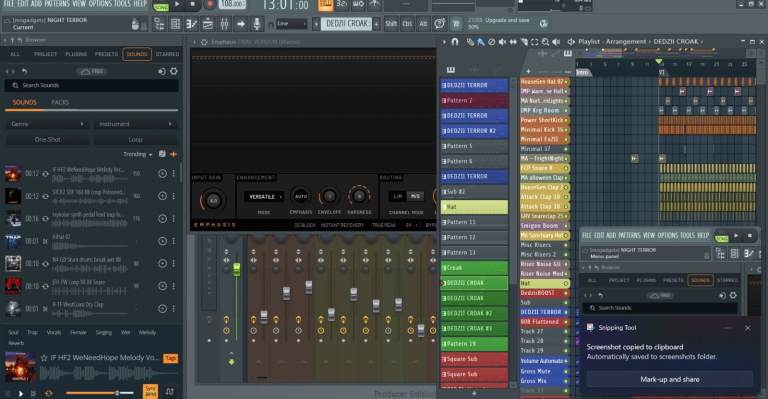The height and width of the screenshot is (399, 768).
Task: Switch to the STARRED browser tab
Action: coord(168,54)
